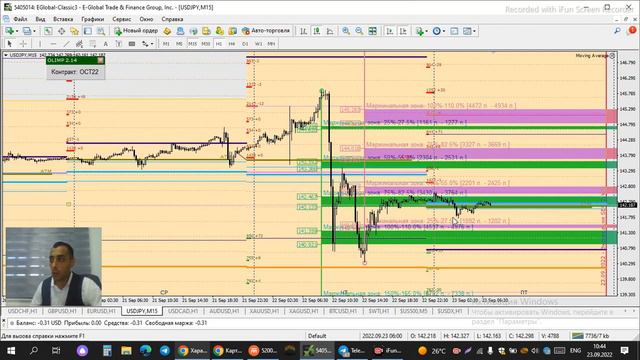Click the Контракт: ОСТ22 button
The width and height of the screenshot is (640, 360).
75,72
